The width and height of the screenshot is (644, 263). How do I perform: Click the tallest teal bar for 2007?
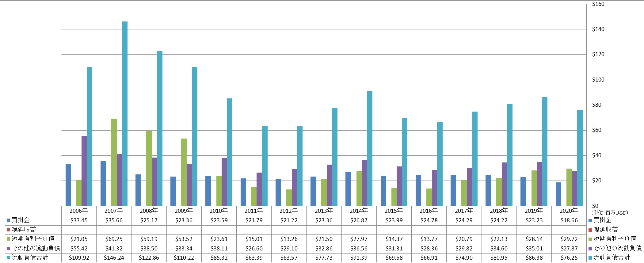(x=125, y=114)
